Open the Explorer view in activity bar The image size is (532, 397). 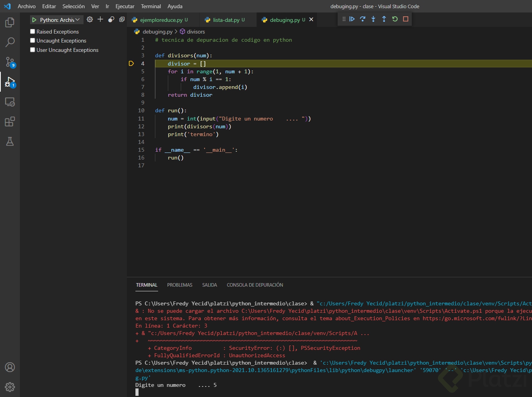(x=10, y=23)
